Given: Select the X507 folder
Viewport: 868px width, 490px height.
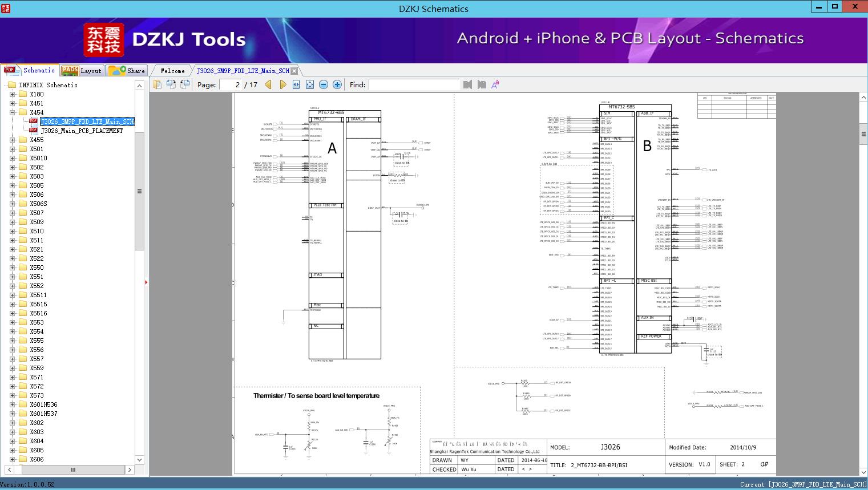Looking at the screenshot, I should point(37,213).
